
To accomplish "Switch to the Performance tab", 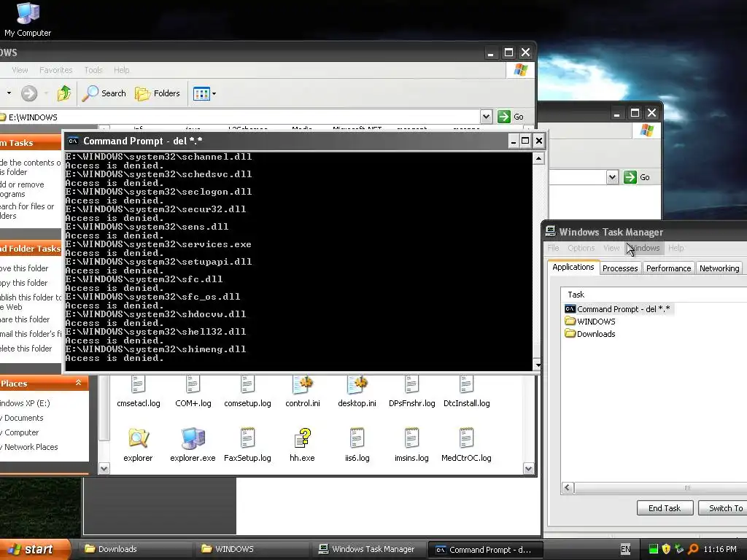I will pos(668,268).
